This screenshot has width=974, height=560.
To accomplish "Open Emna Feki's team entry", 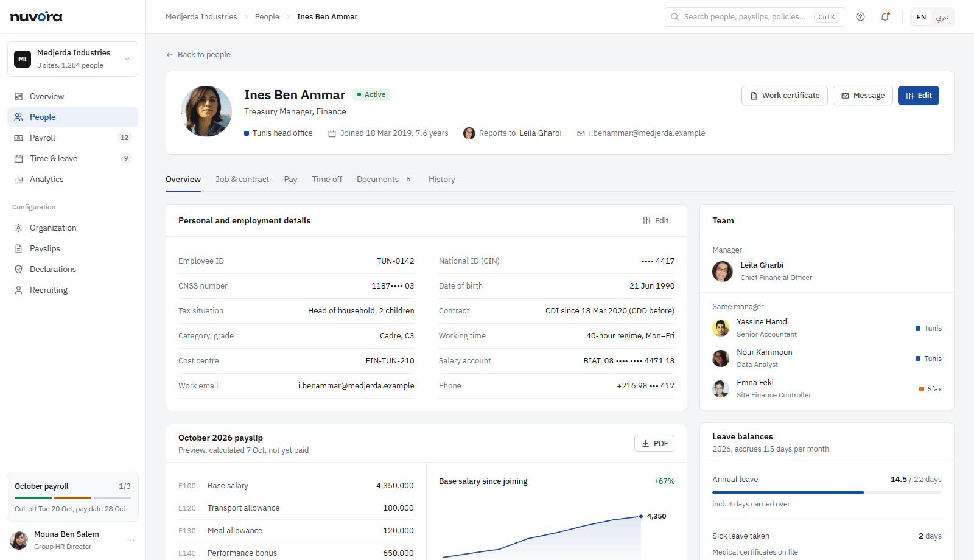I will pyautogui.click(x=827, y=389).
